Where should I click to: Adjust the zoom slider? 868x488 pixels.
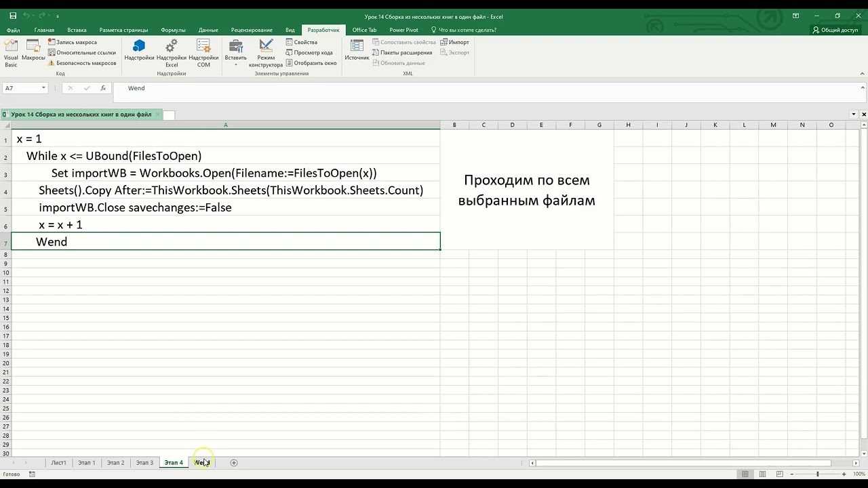[818, 474]
